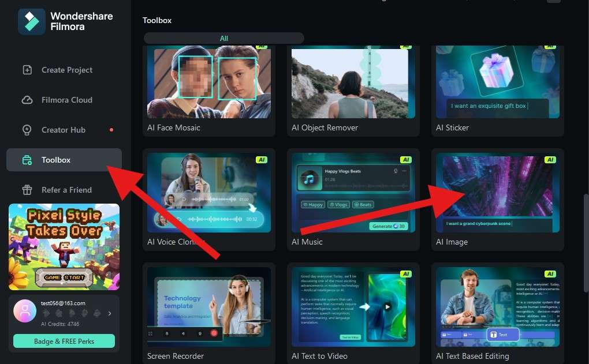The height and width of the screenshot is (364, 589).
Task: Click the AI Sticker label
Action: (452, 127)
